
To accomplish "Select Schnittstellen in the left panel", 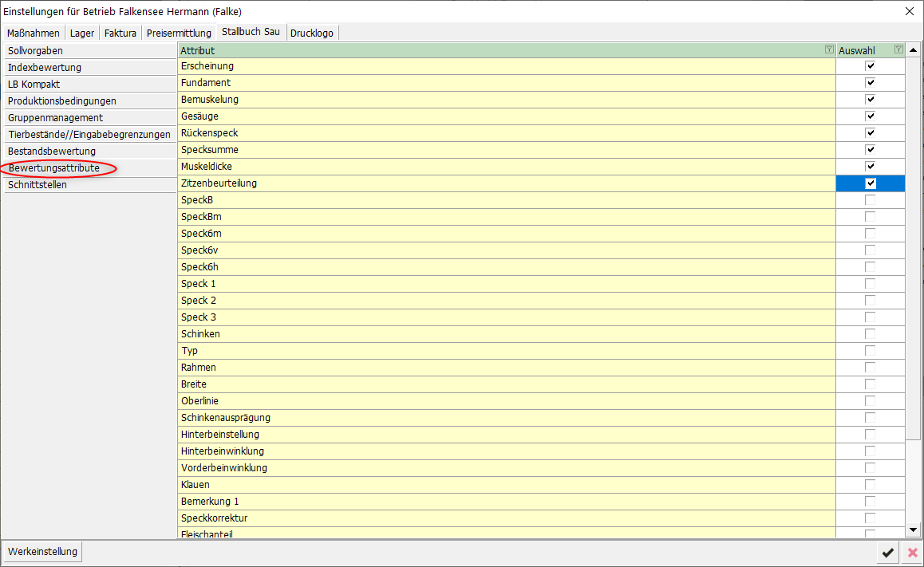I will (x=38, y=184).
